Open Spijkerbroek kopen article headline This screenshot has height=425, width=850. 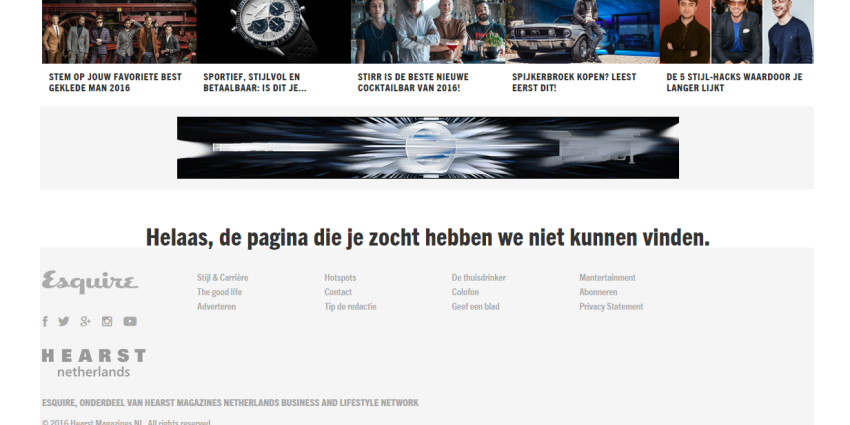click(574, 82)
